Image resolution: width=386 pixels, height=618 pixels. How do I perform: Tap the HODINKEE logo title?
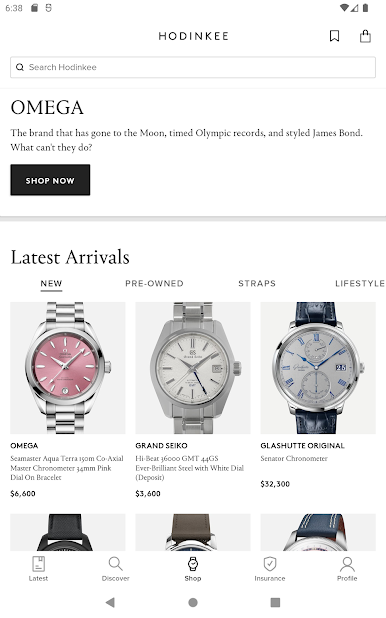tap(193, 36)
